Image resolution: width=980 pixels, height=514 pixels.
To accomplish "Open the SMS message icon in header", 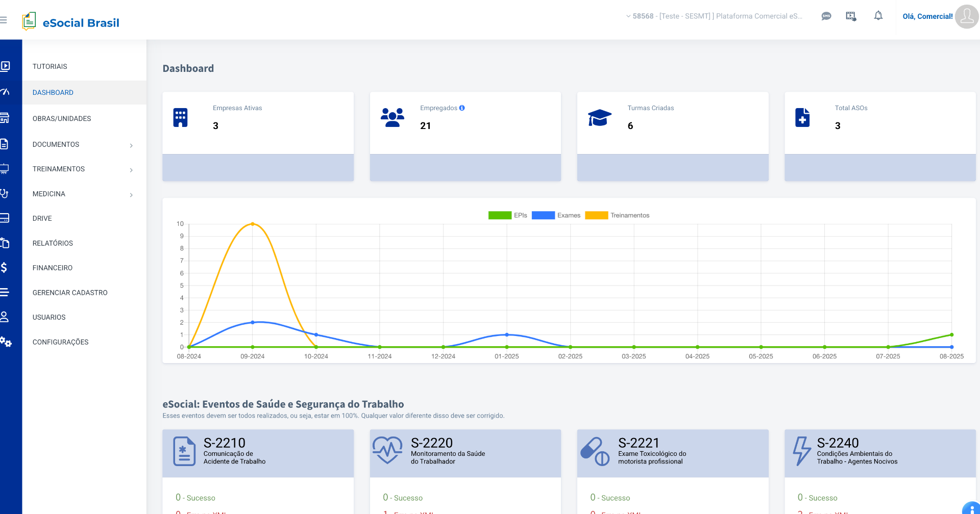I will [826, 16].
